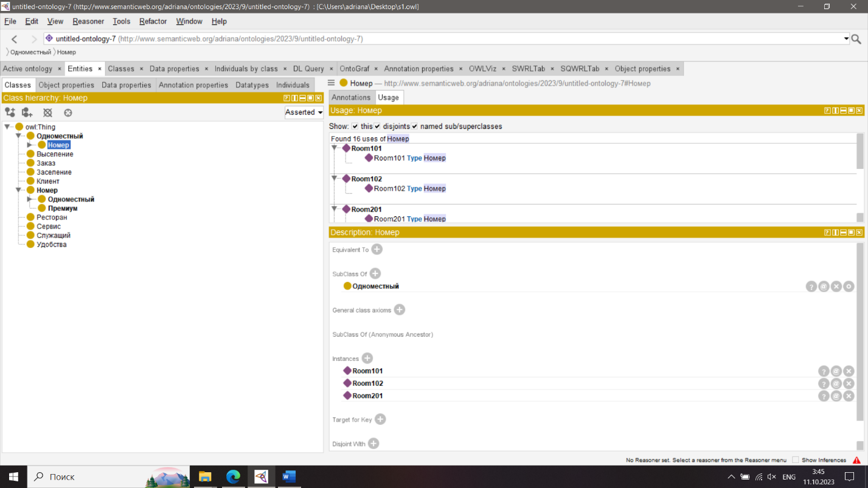The height and width of the screenshot is (488, 868).
Task: Add a Disjoint With class
Action: tap(373, 444)
